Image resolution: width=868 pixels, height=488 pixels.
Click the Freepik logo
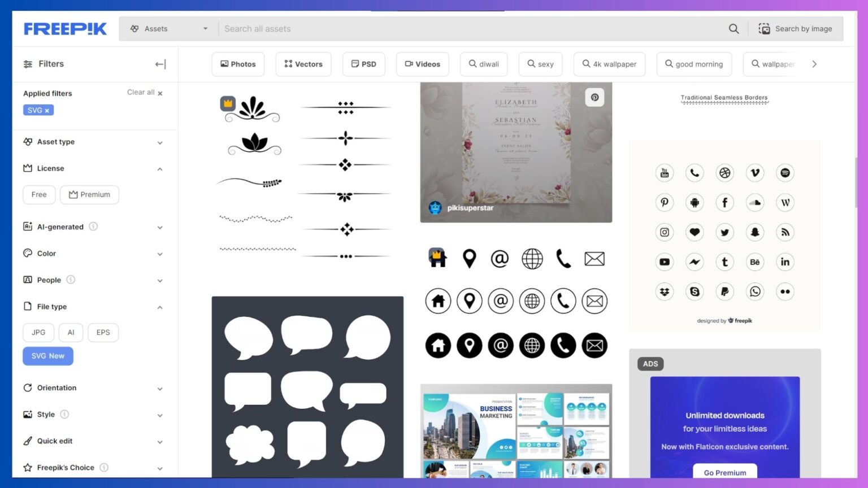coord(65,28)
